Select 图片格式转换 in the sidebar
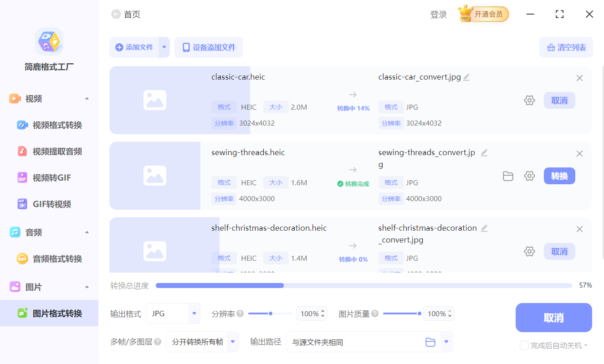604x364 pixels. [49, 313]
